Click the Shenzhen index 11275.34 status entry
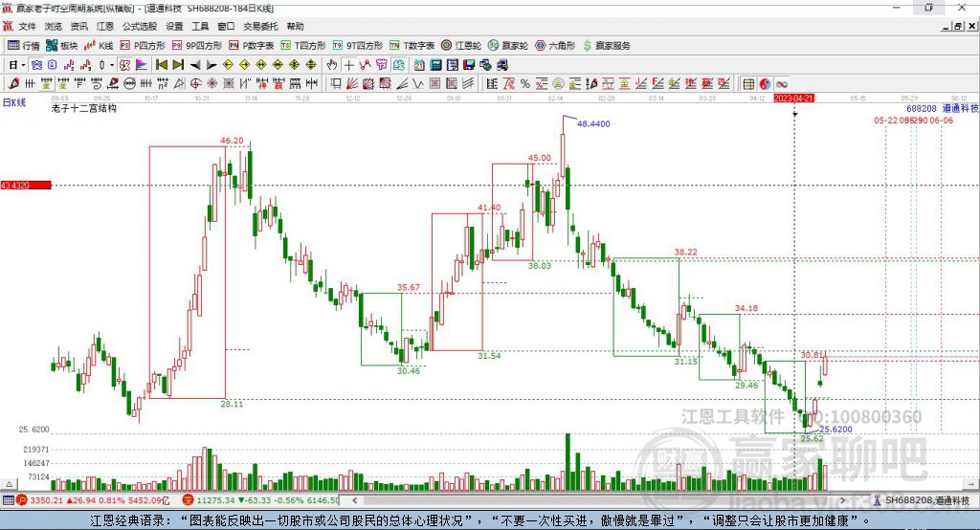Viewport: 980px width, 530px height. tap(260, 500)
